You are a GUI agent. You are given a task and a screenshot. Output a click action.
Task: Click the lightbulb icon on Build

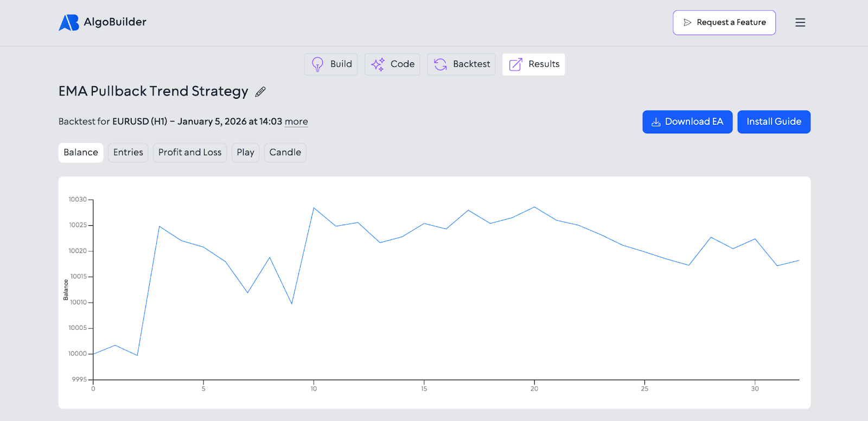317,64
